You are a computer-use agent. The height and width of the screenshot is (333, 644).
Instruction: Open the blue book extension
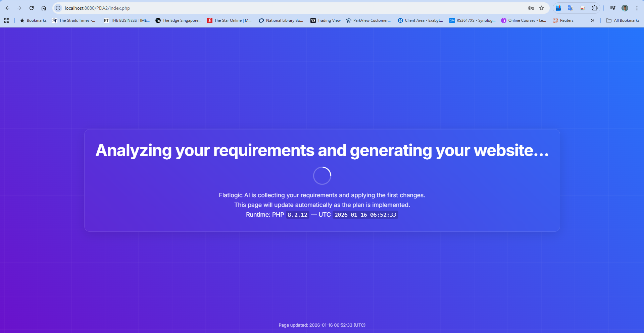coord(558,8)
